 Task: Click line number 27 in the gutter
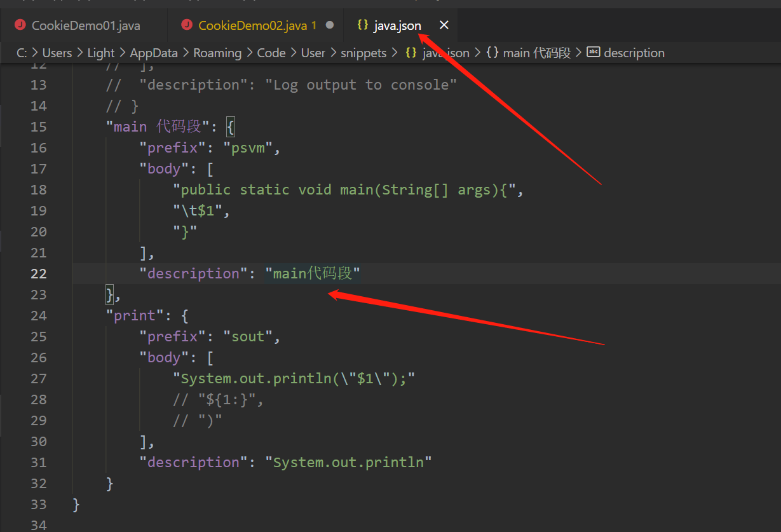39,378
